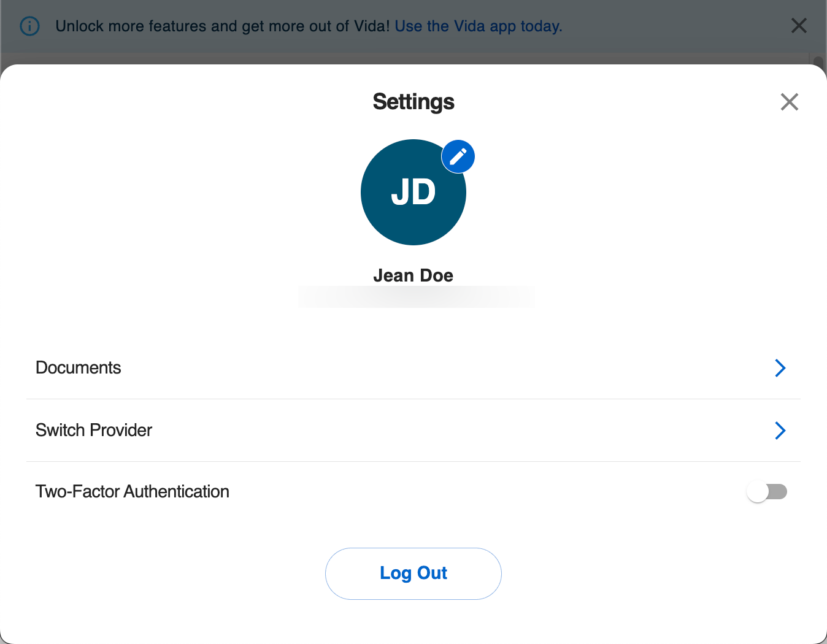Dismiss the Vida app banner with its X

(x=799, y=26)
